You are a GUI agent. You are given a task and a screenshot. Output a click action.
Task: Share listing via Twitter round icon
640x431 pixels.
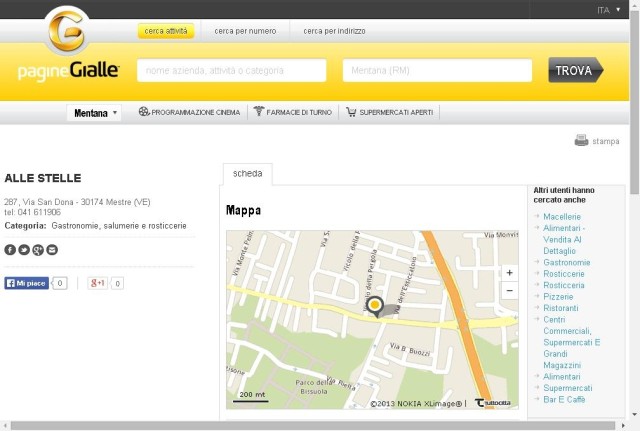tap(24, 249)
